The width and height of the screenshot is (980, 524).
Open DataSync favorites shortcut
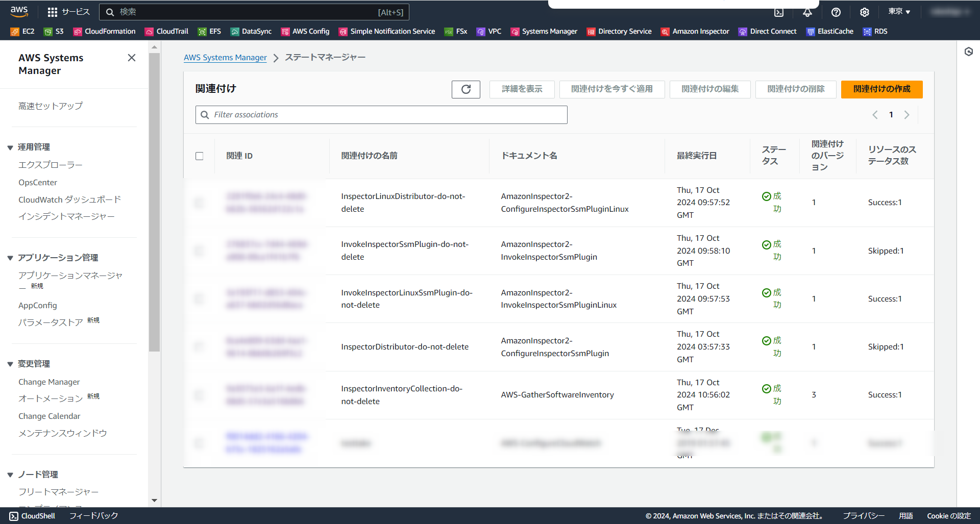click(251, 32)
